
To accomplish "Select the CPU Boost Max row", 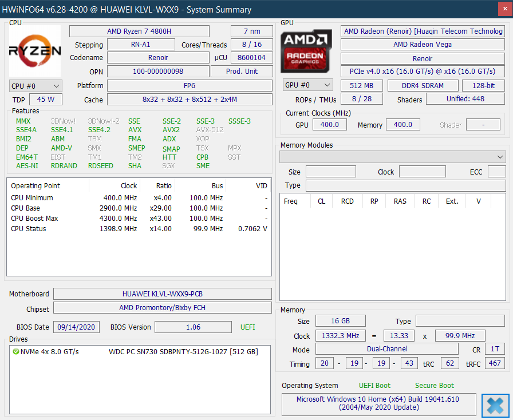I will (x=139, y=219).
